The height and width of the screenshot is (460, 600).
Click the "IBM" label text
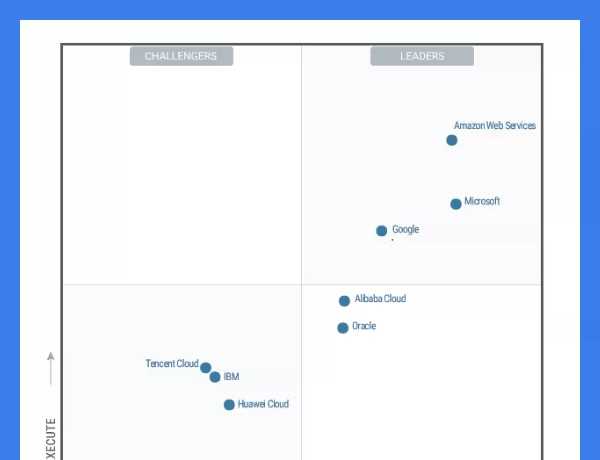point(232,377)
